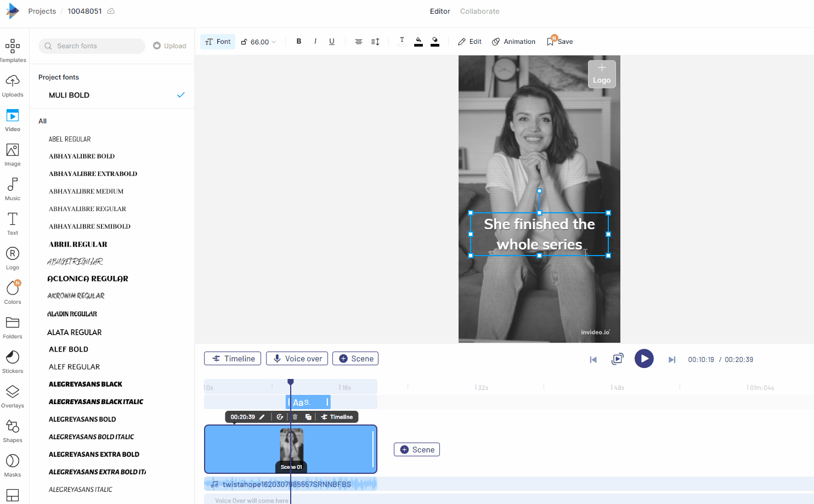The width and height of the screenshot is (814, 504).
Task: Select the text alignment icon
Action: point(358,41)
